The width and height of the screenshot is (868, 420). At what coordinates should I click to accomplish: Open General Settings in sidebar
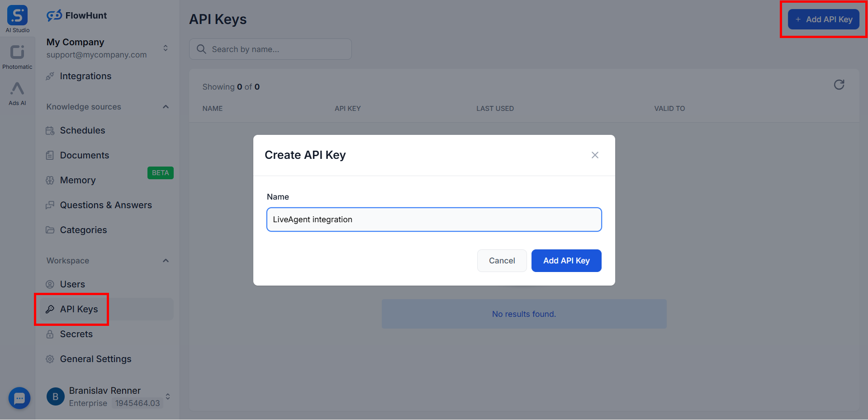coord(95,359)
